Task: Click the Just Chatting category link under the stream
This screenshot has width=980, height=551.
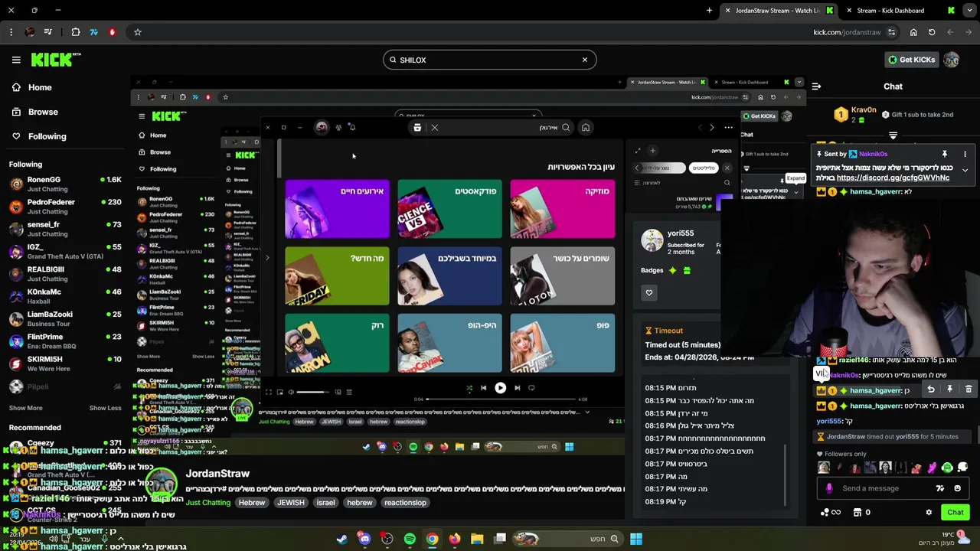Action: tap(207, 503)
